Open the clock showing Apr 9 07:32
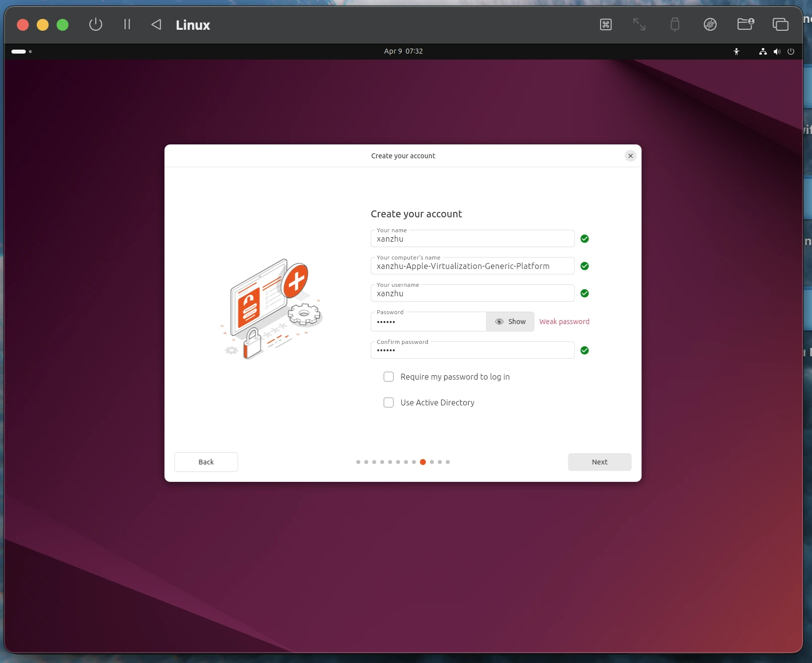The width and height of the screenshot is (812, 663). point(403,51)
